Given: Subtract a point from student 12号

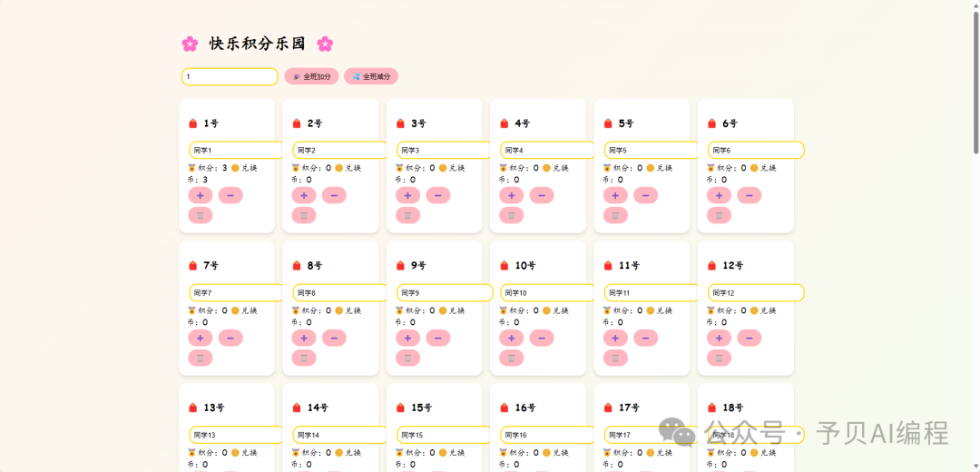Looking at the screenshot, I should pos(750,339).
